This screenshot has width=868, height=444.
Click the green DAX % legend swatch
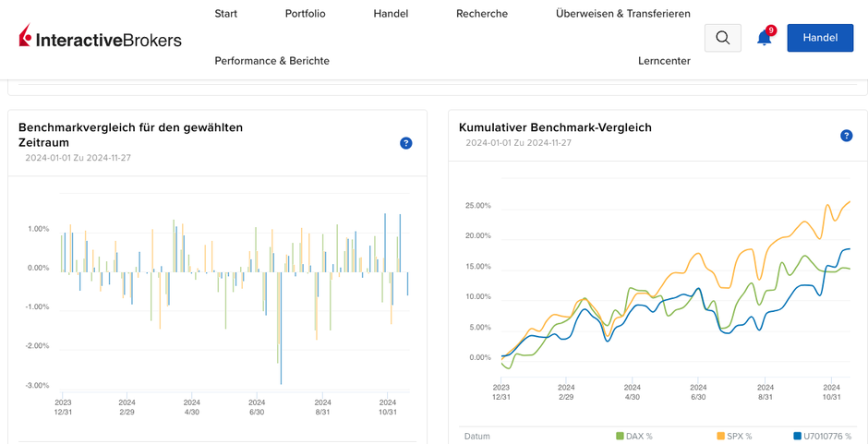coord(620,437)
